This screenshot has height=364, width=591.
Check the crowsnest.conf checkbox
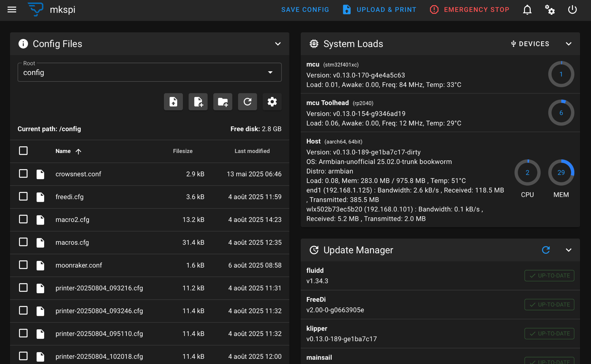[23, 174]
